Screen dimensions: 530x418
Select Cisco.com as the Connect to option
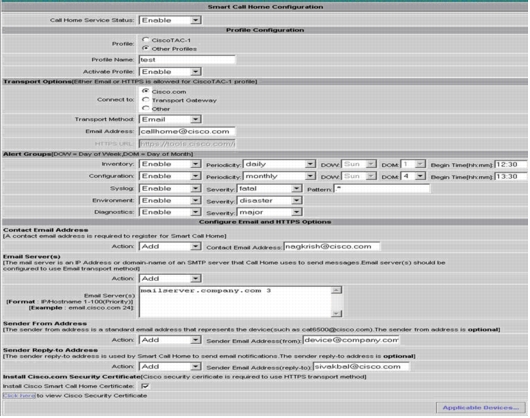[145, 91]
